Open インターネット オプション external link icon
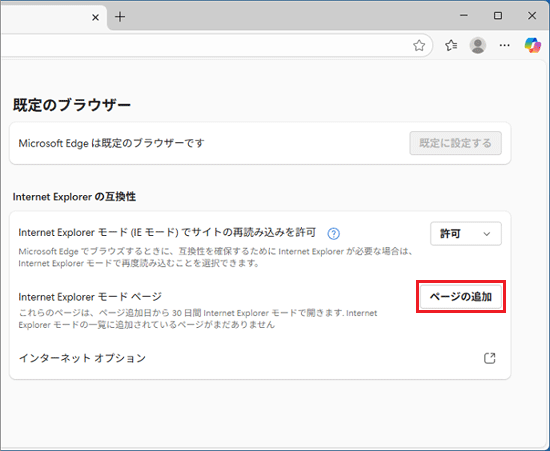Image resolution: width=550 pixels, height=451 pixels. pos(489,358)
